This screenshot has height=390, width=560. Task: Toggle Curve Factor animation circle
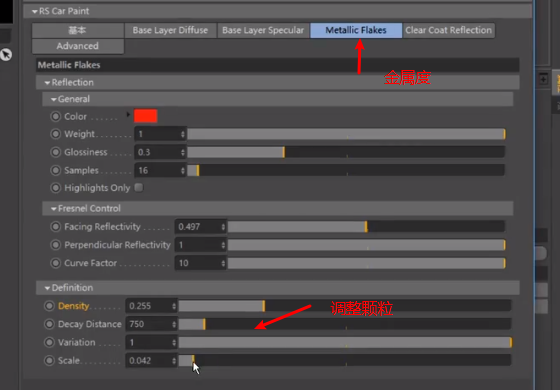point(55,263)
